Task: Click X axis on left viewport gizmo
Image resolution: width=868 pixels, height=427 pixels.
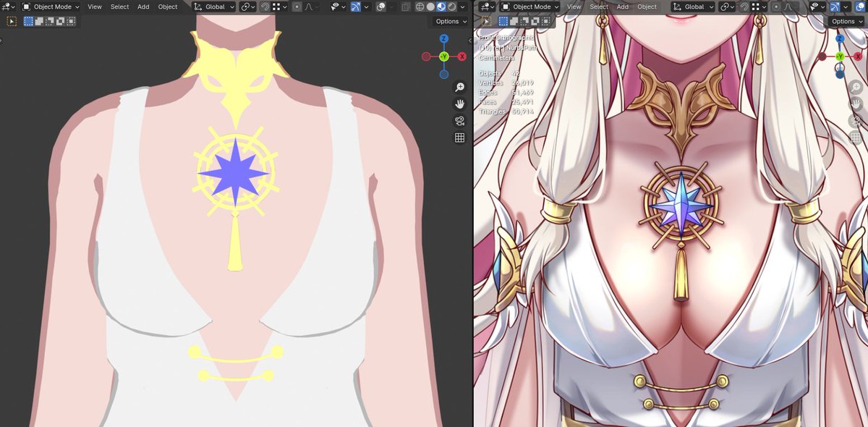Action: (x=462, y=56)
